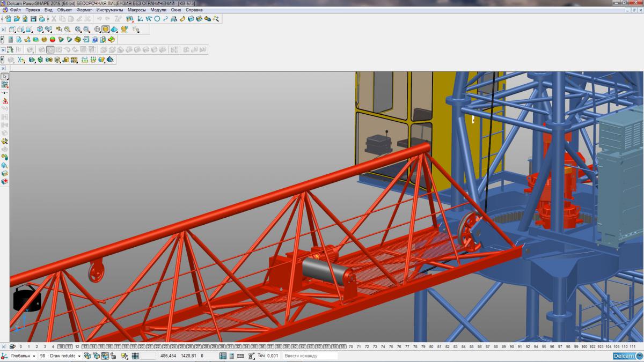Save the model with the floppy disk icon
This screenshot has height=362, width=644.
33,19
